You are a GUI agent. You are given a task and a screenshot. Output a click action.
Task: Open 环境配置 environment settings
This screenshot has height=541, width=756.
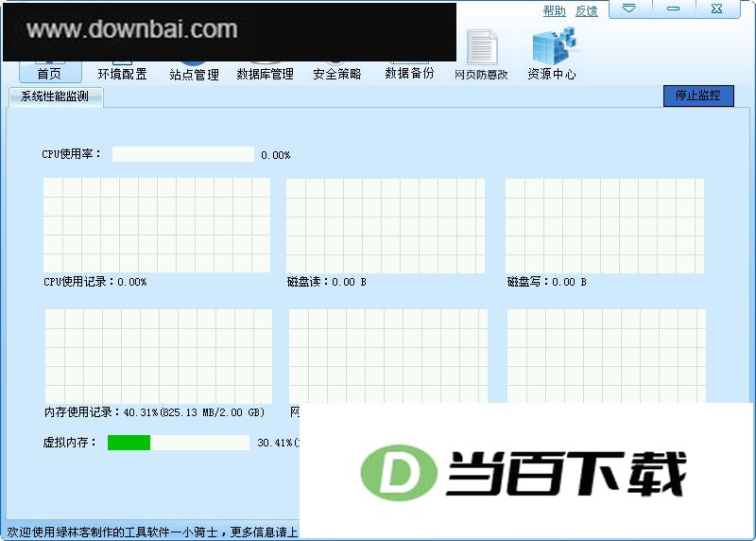(122, 74)
